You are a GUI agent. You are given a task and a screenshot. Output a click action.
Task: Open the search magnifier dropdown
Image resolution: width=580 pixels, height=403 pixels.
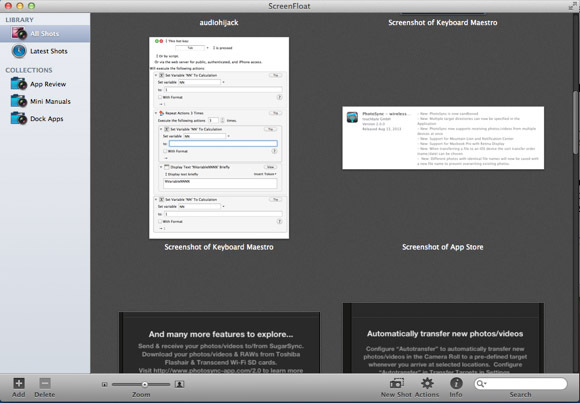coord(481,384)
